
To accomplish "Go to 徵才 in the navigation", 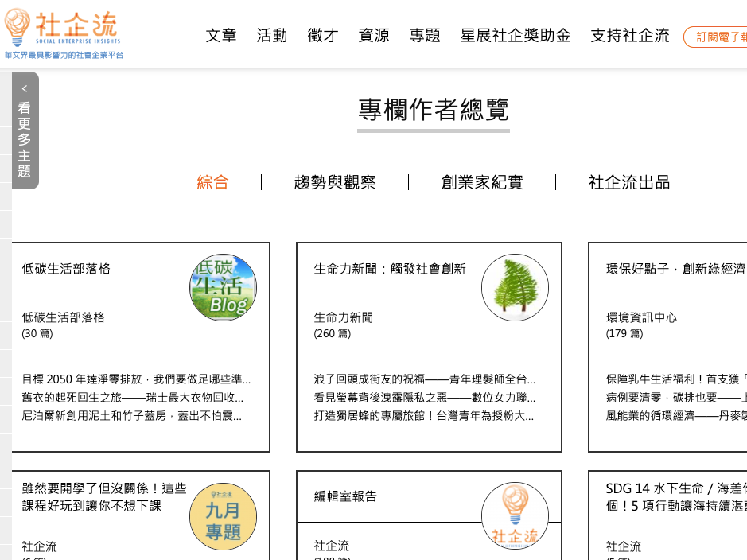I will [323, 36].
